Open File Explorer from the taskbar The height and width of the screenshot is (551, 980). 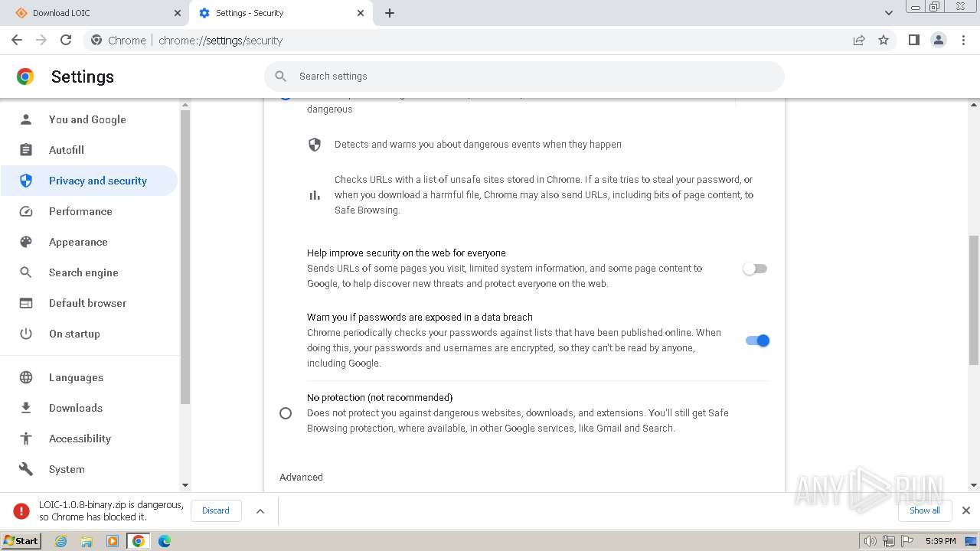click(x=87, y=541)
